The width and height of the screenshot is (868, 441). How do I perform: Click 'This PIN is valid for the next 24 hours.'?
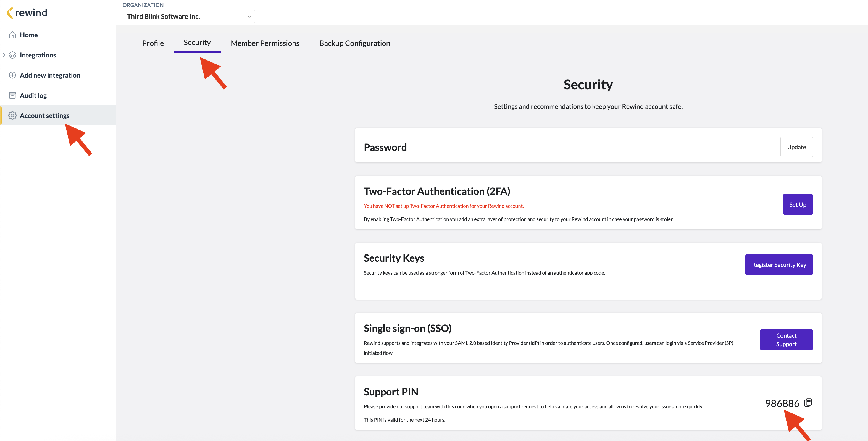[x=404, y=420]
